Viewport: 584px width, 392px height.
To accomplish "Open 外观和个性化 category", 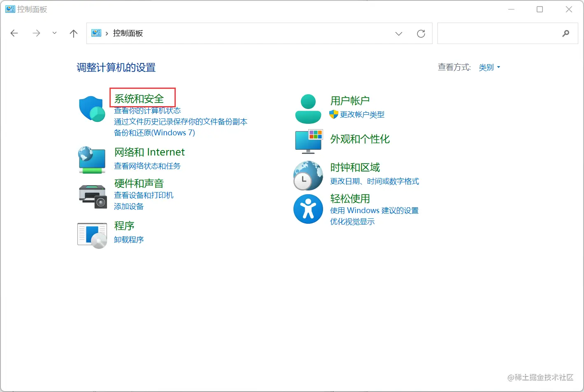I will click(x=360, y=139).
